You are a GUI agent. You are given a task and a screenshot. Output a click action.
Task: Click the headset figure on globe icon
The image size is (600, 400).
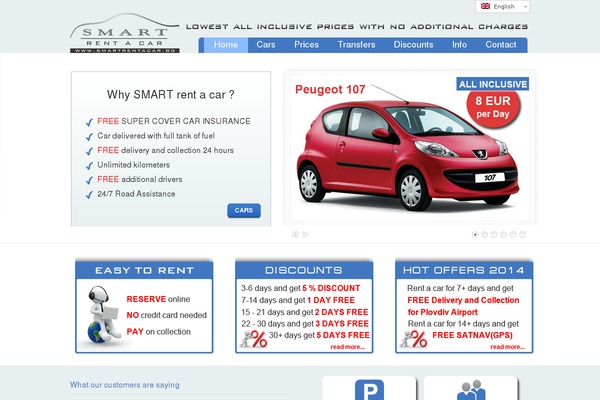103,316
